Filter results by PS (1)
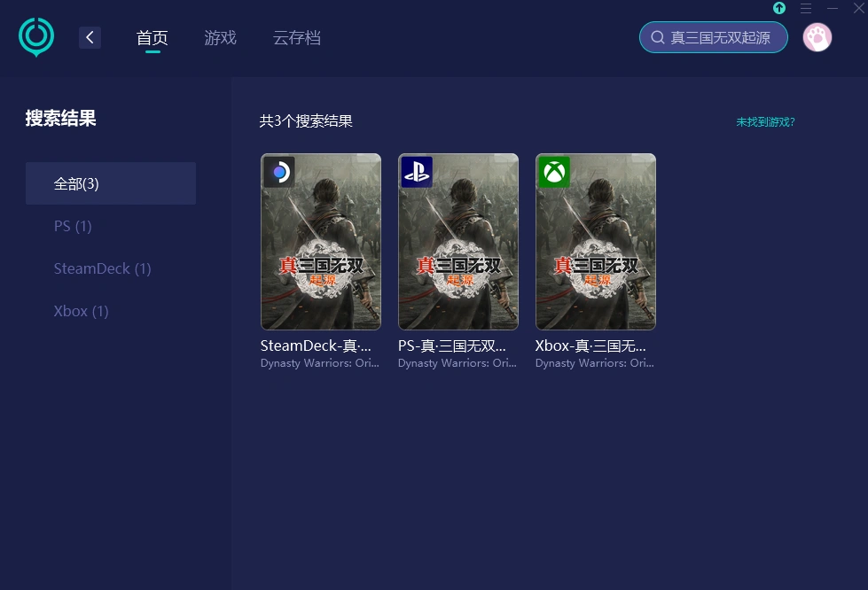This screenshot has width=868, height=590. [73, 226]
